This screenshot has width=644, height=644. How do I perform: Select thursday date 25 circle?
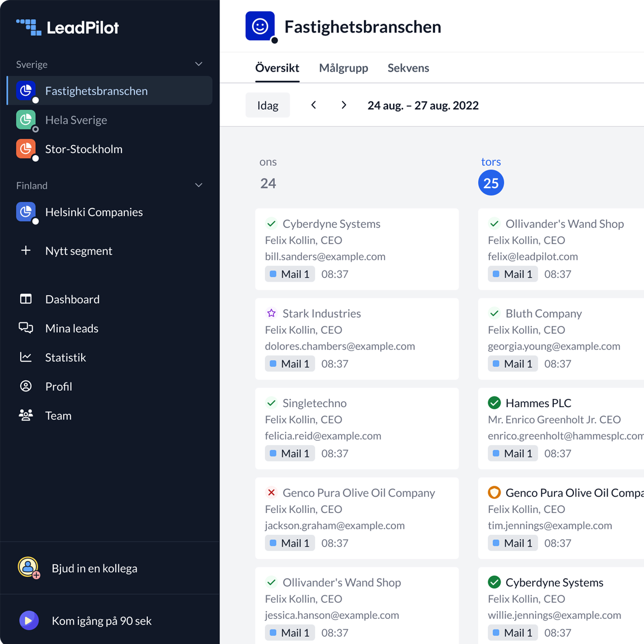click(x=491, y=183)
